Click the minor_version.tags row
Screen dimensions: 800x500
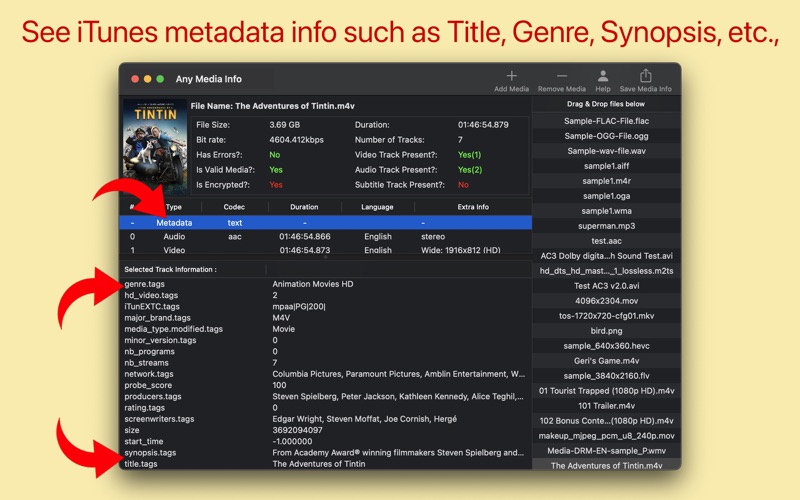[326, 340]
